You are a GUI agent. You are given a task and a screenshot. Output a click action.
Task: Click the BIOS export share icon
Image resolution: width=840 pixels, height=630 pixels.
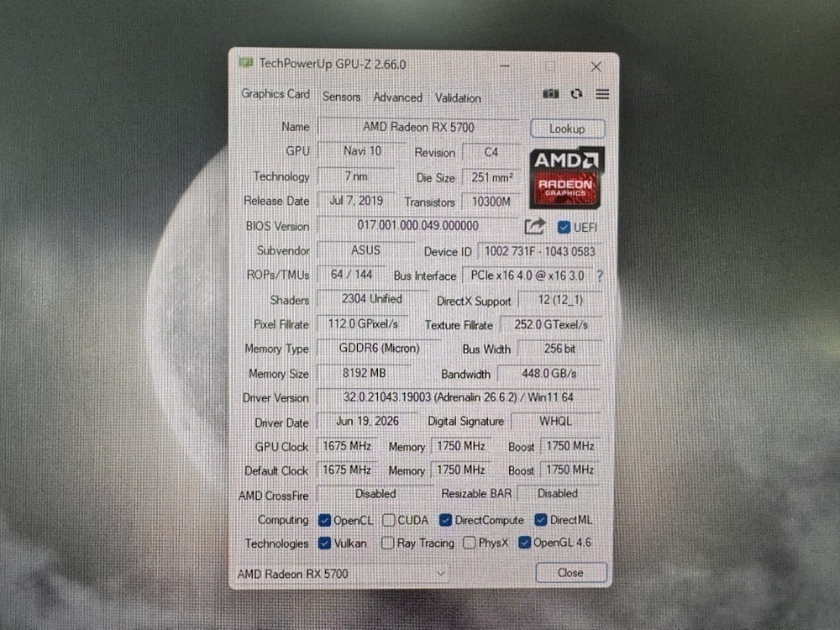click(534, 227)
